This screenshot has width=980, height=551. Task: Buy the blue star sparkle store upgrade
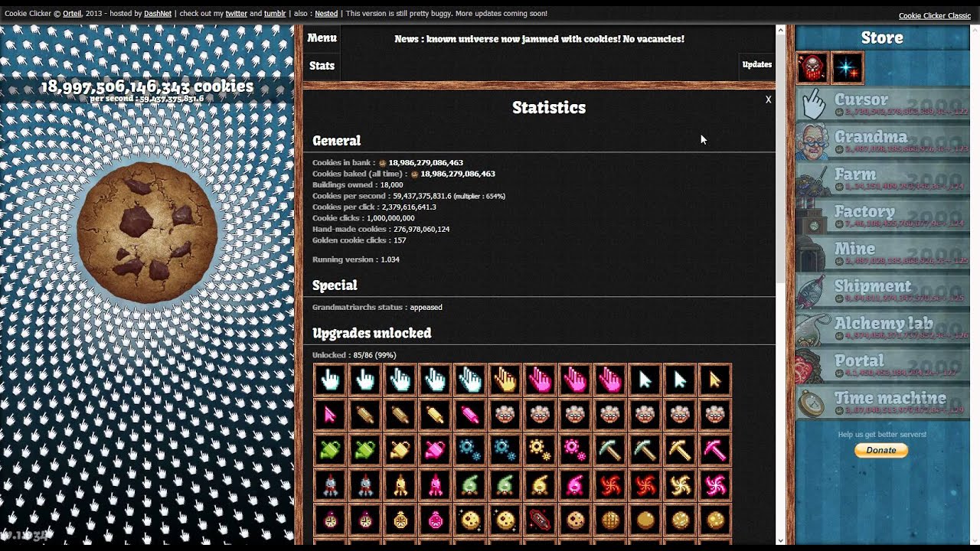click(847, 68)
